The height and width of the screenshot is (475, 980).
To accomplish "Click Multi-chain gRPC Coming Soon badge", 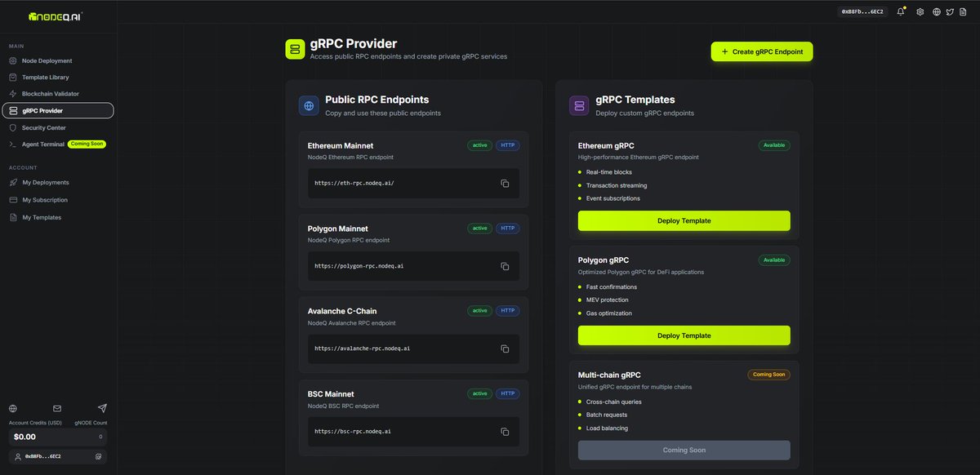I will click(x=768, y=375).
